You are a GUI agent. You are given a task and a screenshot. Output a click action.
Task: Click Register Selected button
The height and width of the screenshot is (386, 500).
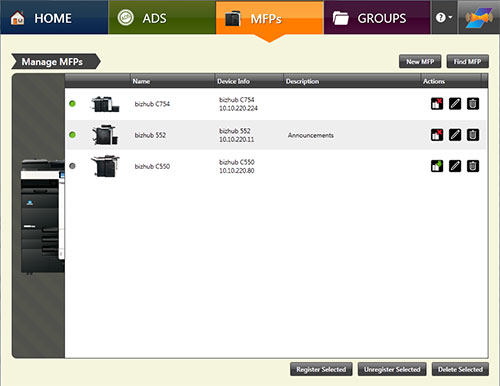[x=321, y=369]
